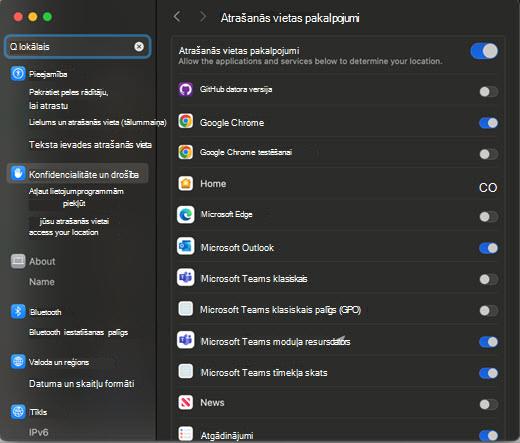Enable location for Google Chrome testēšanai
Screen dimensions: 520x443
coord(489,154)
